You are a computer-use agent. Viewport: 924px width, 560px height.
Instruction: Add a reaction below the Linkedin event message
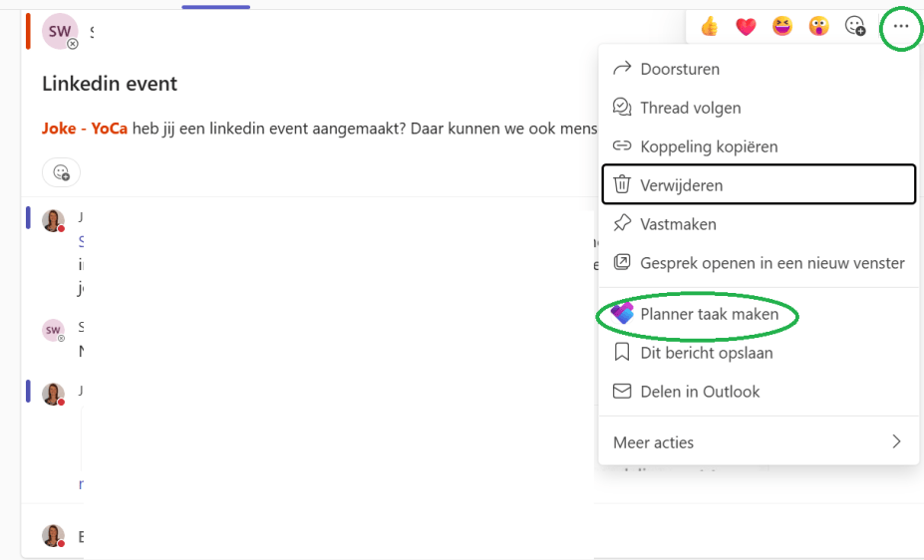pos(61,172)
